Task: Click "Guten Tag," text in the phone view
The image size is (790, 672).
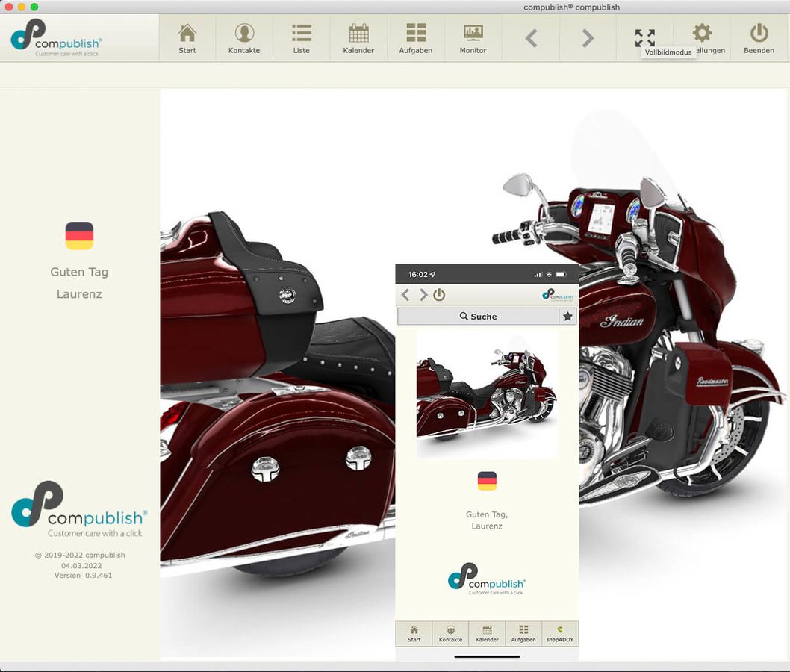Action: click(487, 514)
